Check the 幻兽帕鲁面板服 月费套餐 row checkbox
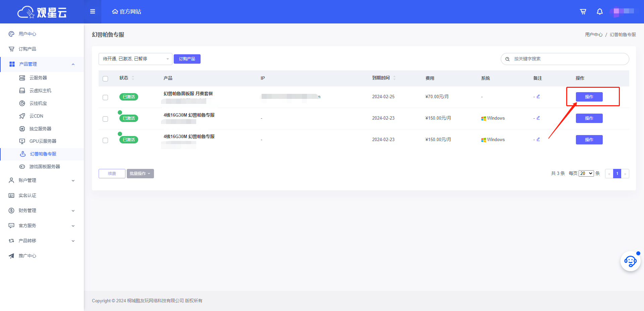The height and width of the screenshot is (311, 644). click(105, 97)
